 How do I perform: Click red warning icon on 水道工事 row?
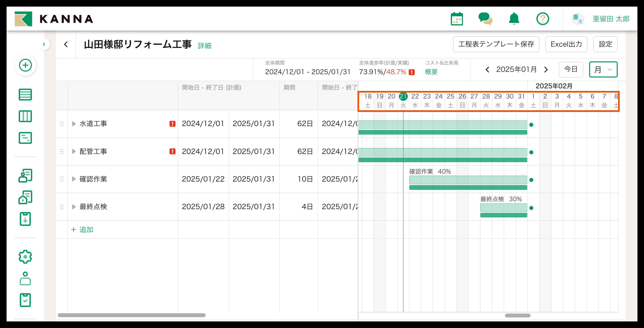(172, 124)
